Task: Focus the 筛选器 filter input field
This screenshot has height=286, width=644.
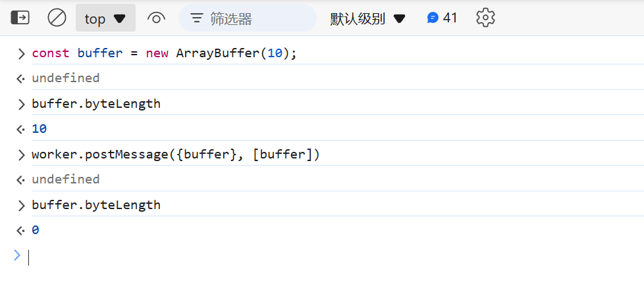Action: coord(257,18)
